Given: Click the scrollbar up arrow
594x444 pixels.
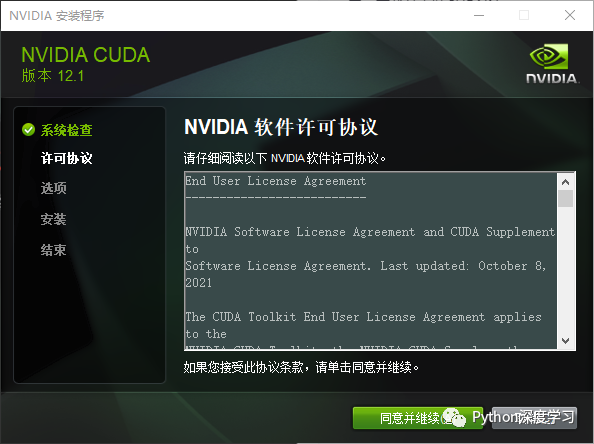Looking at the screenshot, I should click(x=565, y=182).
